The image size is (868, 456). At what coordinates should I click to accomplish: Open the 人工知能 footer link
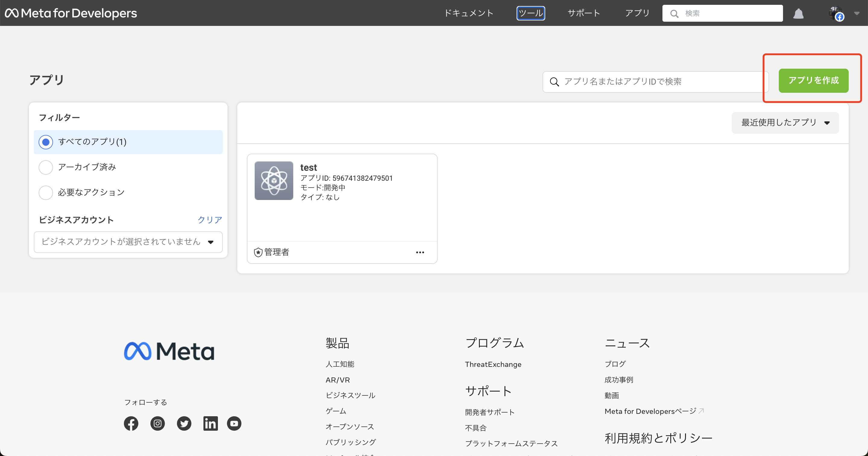click(340, 364)
